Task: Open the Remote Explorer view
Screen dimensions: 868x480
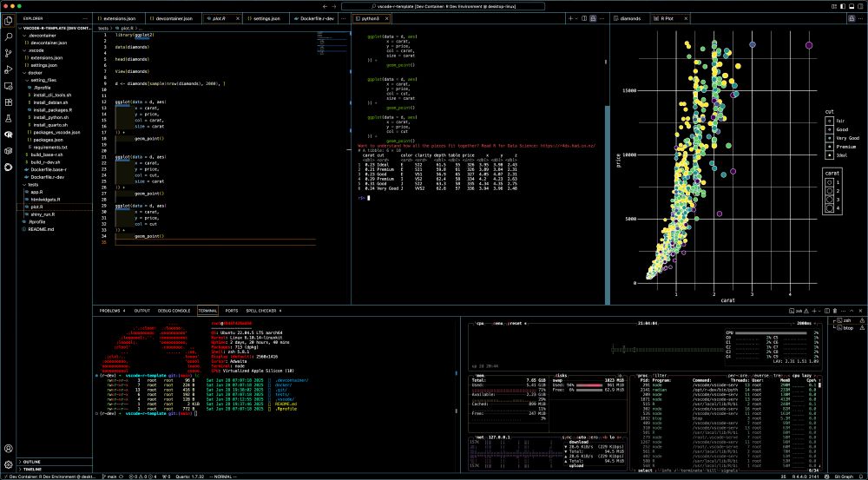Action: point(9,86)
